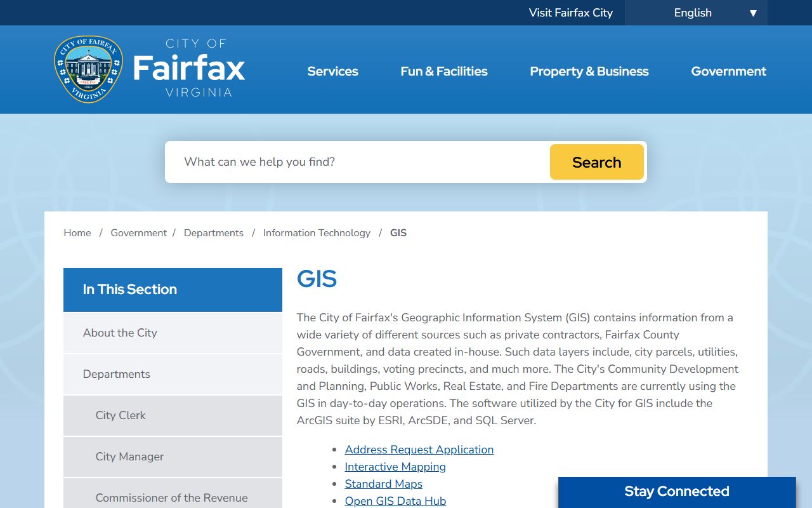The height and width of the screenshot is (508, 812).
Task: Go to Government in the breadcrumb
Action: (x=139, y=233)
